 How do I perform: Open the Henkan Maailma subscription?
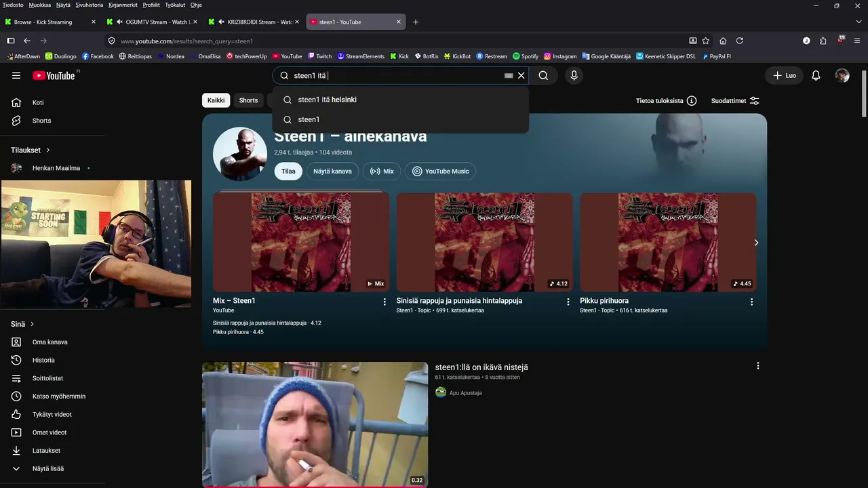click(x=53, y=168)
